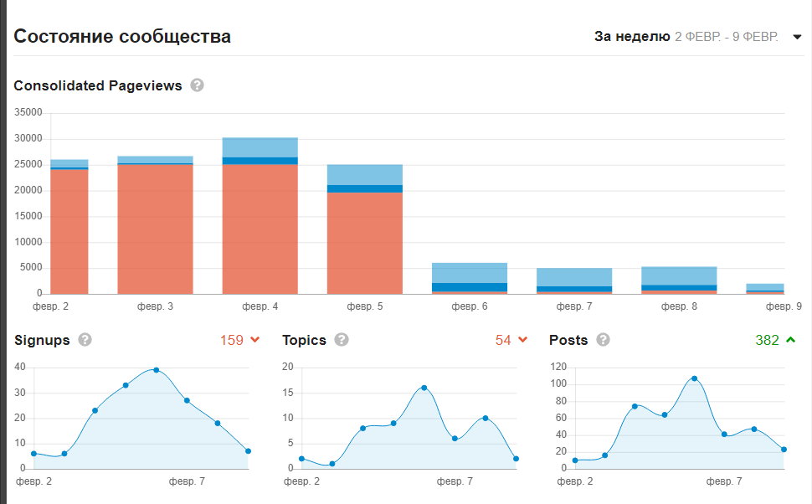Open the 'За неделю' period selector
The width and height of the screenshot is (812, 504).
tap(632, 37)
